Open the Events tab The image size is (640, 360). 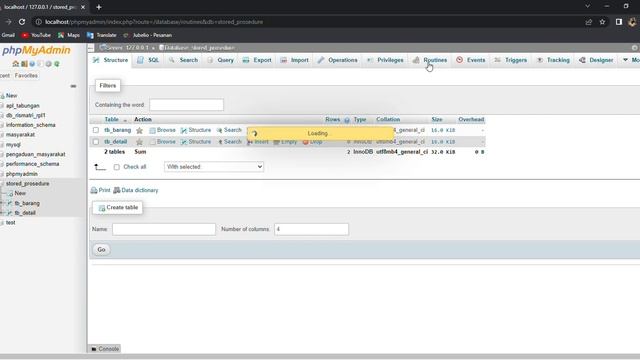coord(471,60)
